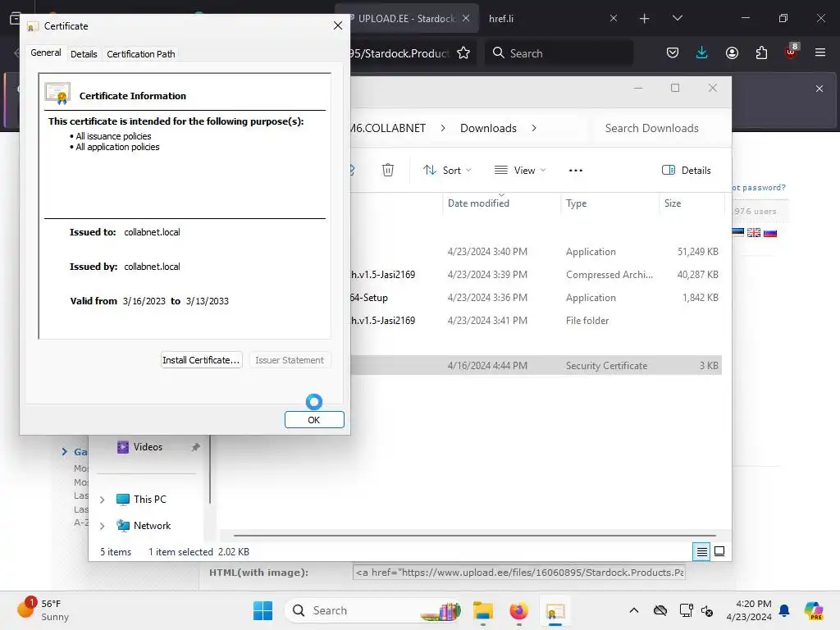
Task: Select the File folder row dated 3:41 PM
Action: pos(536,321)
